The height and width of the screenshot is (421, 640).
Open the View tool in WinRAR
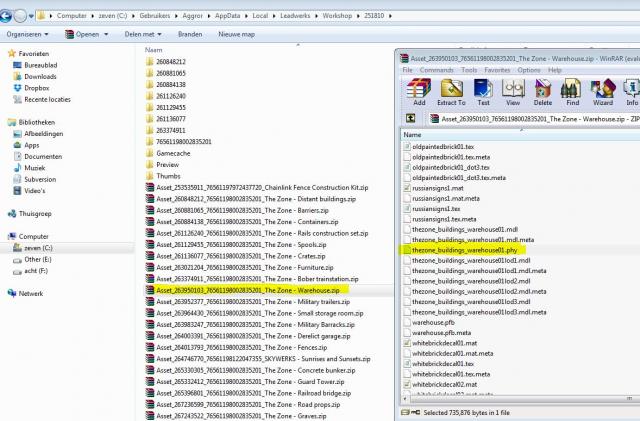(x=513, y=92)
